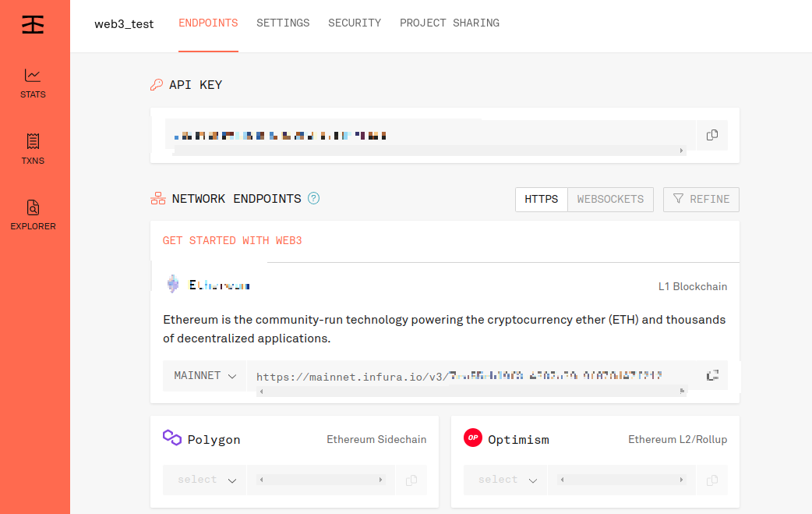Click the Ethereum L2/Rollup label

pos(677,439)
